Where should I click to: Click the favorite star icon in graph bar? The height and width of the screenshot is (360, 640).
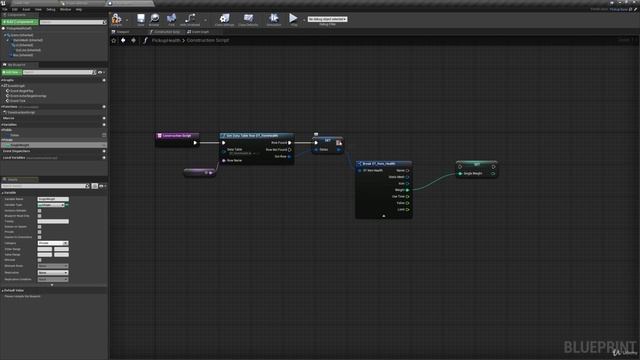tap(114, 40)
